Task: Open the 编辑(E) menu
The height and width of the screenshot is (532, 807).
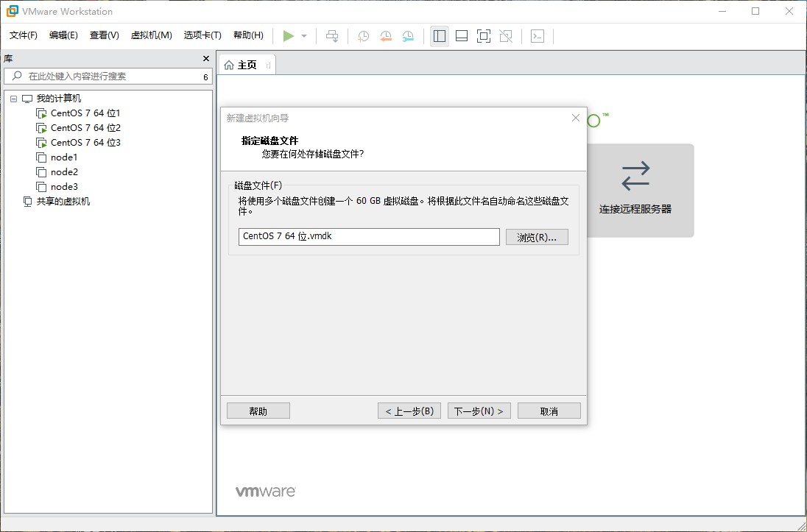Action: (x=63, y=35)
